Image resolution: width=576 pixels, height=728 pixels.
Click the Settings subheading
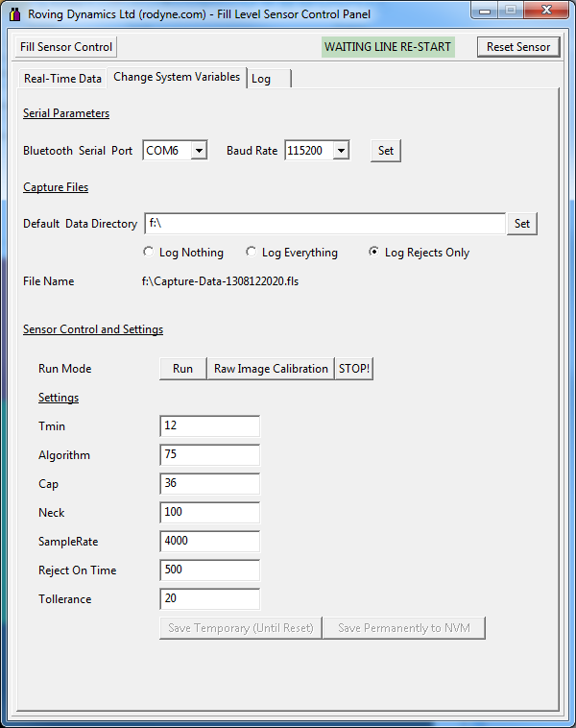(x=59, y=398)
